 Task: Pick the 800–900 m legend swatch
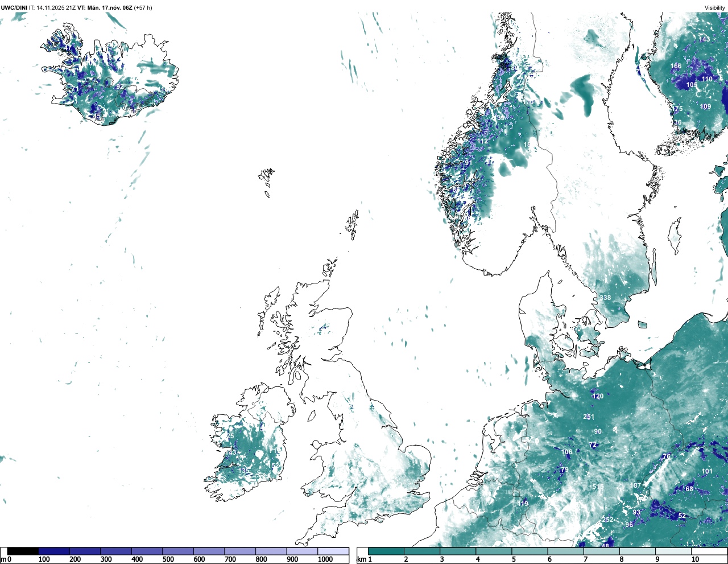pyautogui.click(x=271, y=551)
